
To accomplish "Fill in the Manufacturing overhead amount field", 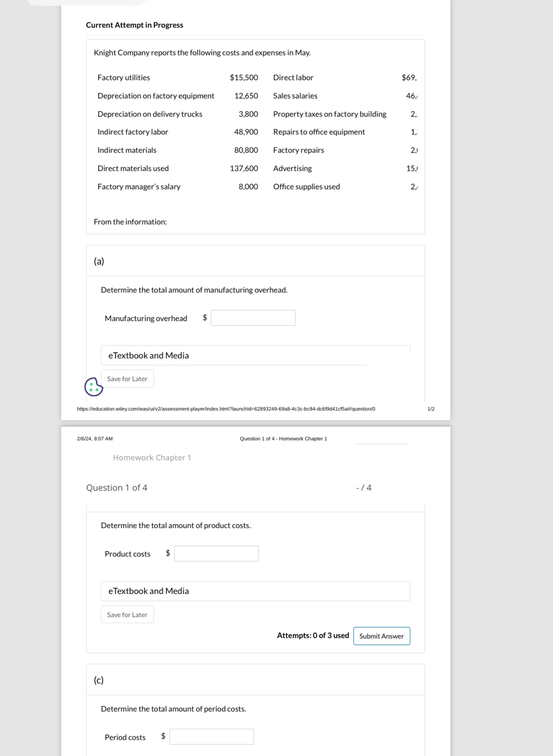I will point(253,318).
